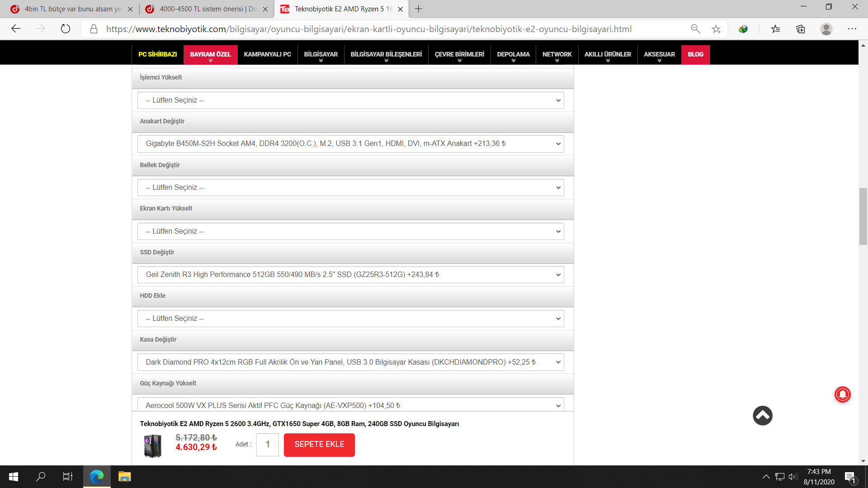Open the network status tray icon
The image size is (868, 488).
(x=780, y=477)
